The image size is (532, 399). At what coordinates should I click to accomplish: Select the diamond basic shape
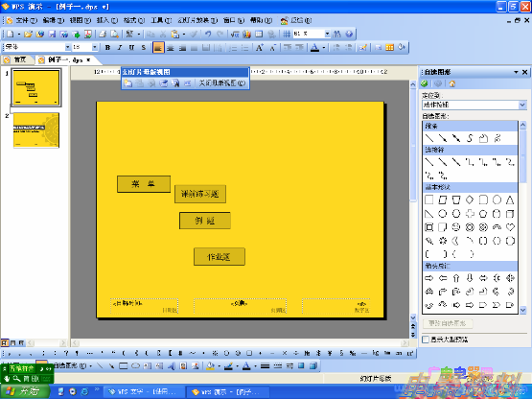pyautogui.click(x=470, y=200)
